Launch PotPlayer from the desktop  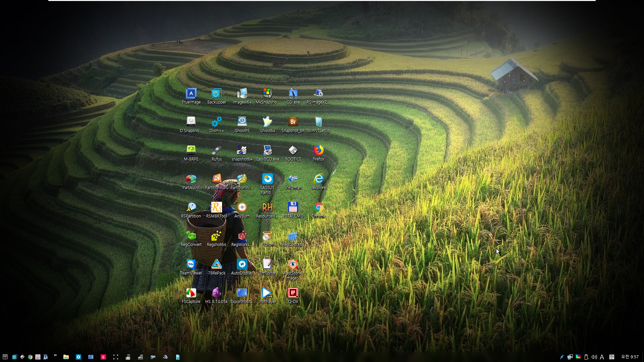[267, 296]
